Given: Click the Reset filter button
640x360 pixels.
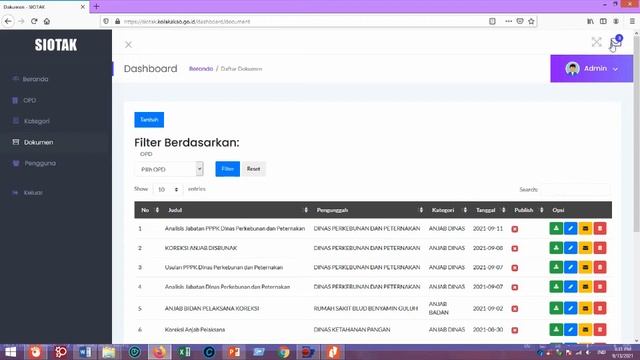Looking at the screenshot, I should tap(253, 169).
